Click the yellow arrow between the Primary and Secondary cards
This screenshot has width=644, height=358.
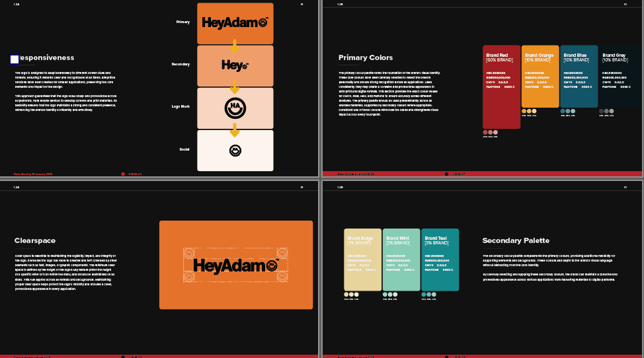[235, 46]
